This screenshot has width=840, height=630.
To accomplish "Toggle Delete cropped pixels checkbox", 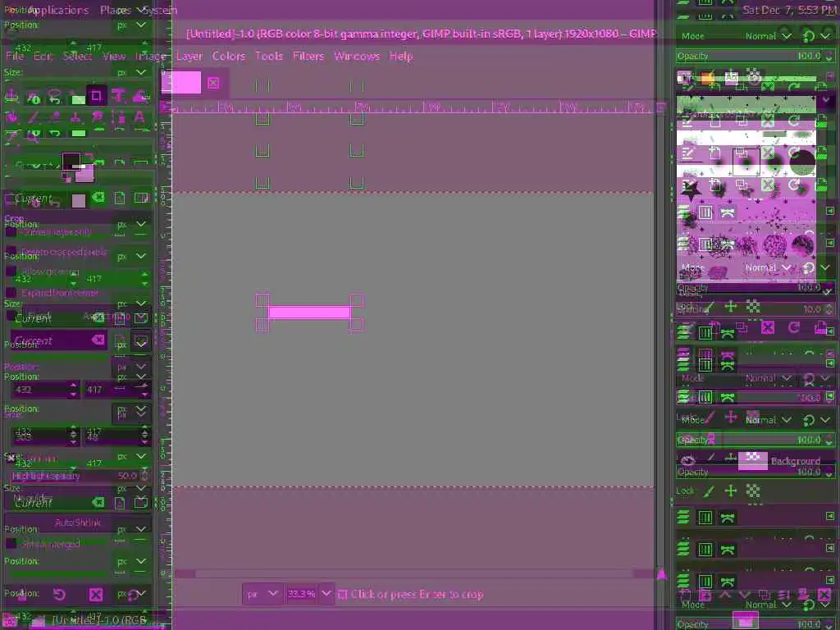I will coord(11,252).
